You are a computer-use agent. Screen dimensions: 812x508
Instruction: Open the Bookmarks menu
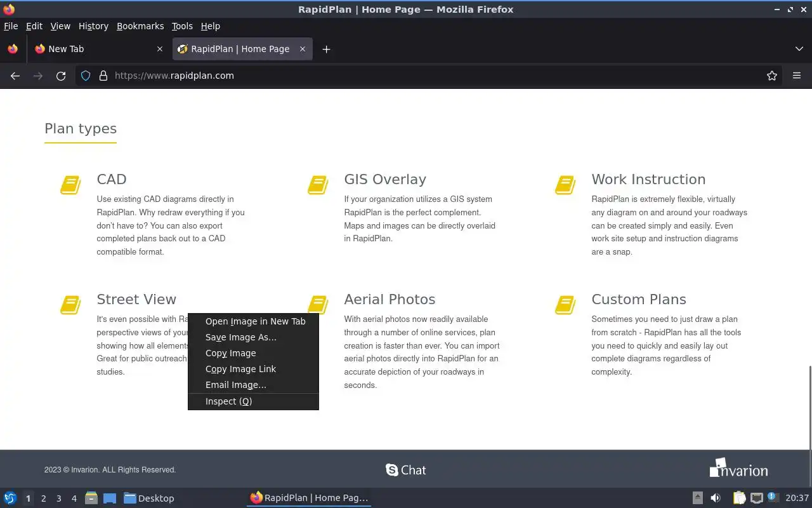tap(140, 26)
